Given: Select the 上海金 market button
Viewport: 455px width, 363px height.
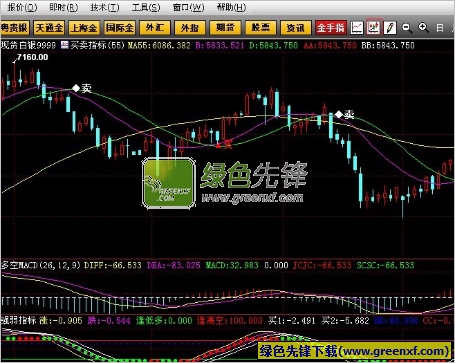Looking at the screenshot, I should point(84,28).
